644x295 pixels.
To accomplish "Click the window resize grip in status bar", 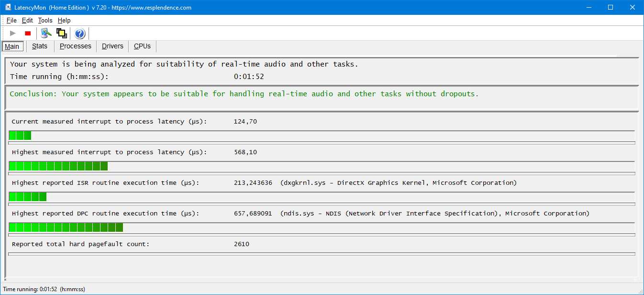I will click(x=640, y=291).
